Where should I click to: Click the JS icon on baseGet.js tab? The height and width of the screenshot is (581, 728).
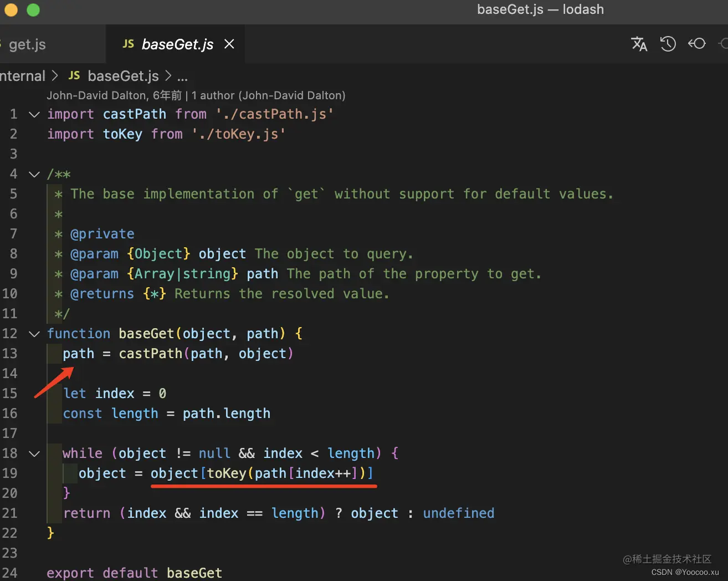pyautogui.click(x=128, y=44)
